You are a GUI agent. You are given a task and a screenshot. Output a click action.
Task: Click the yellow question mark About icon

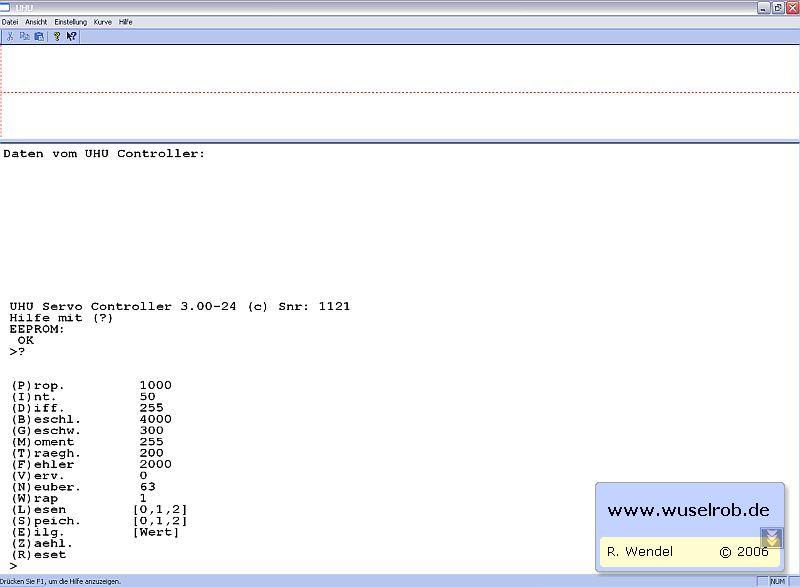pyautogui.click(x=57, y=36)
